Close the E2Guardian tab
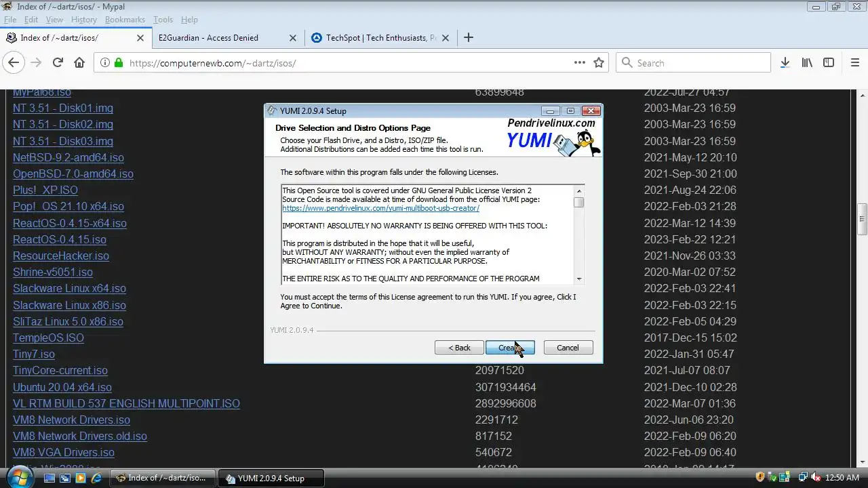Screen dimensions: 868x488 (292, 38)
